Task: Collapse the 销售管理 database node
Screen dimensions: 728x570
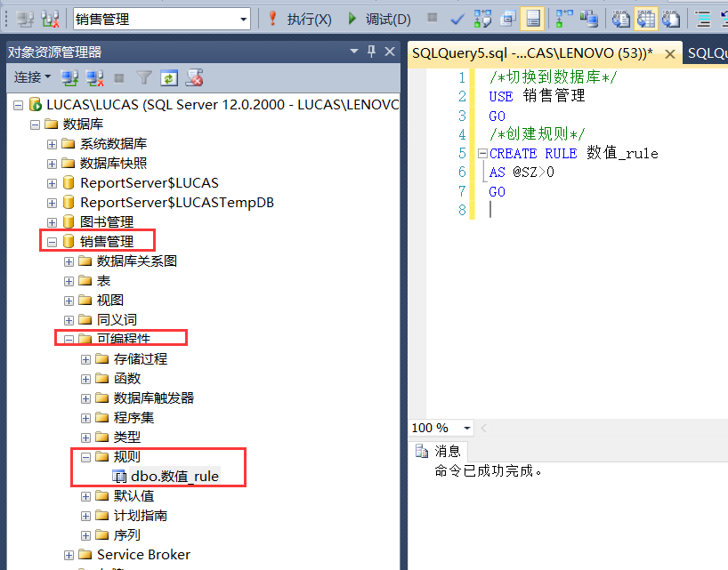Action: click(52, 242)
